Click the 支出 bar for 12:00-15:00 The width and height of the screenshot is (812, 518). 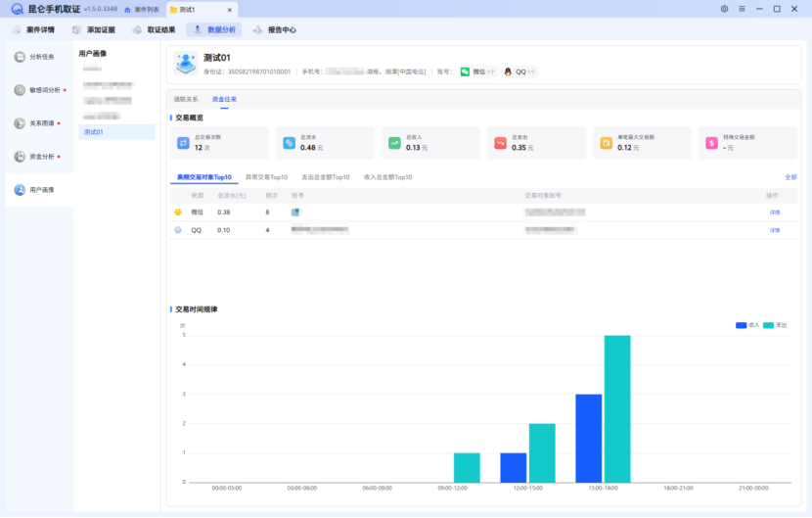[542, 453]
